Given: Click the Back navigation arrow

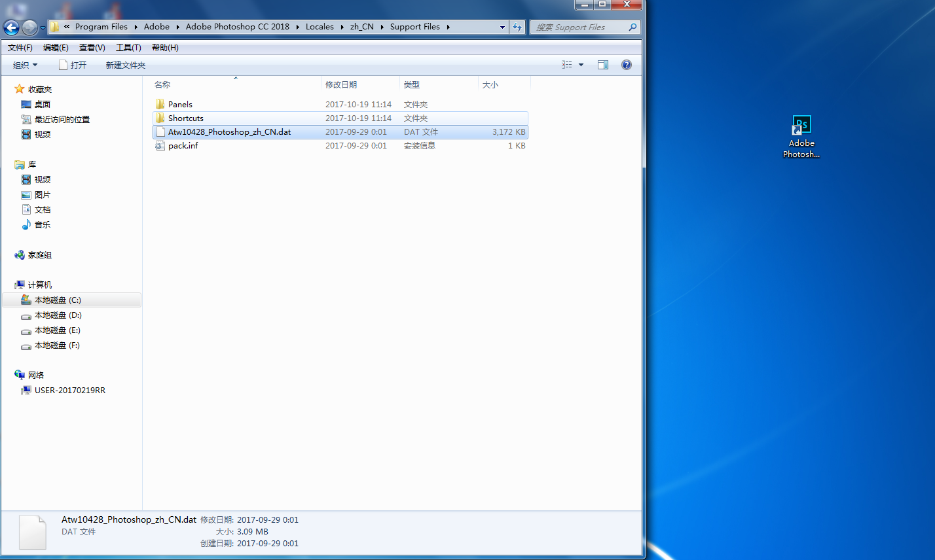Looking at the screenshot, I should coord(11,27).
